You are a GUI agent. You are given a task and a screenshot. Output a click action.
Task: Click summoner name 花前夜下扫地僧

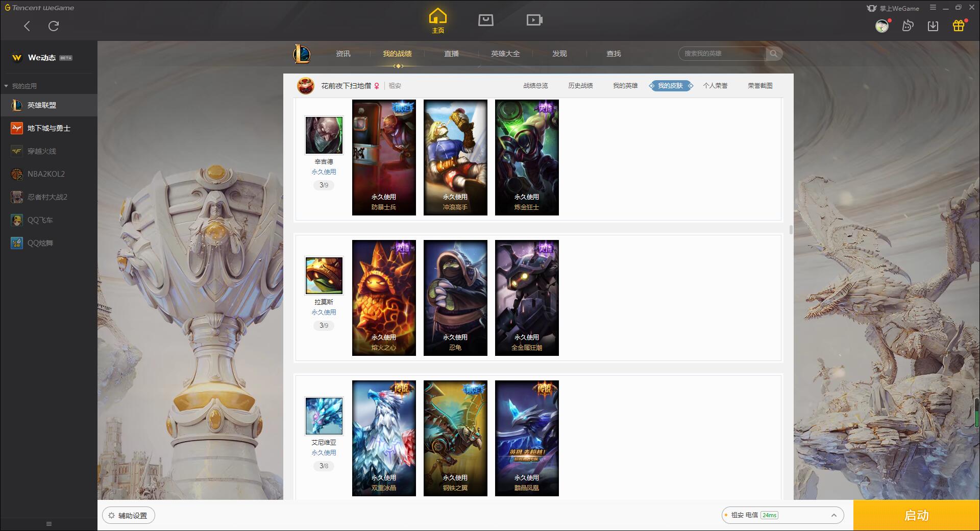click(346, 86)
